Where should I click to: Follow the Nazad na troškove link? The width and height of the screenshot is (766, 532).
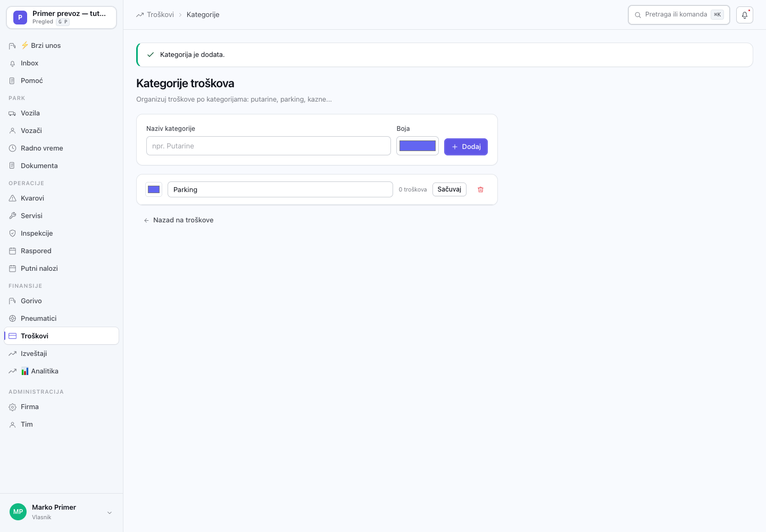pyautogui.click(x=178, y=220)
